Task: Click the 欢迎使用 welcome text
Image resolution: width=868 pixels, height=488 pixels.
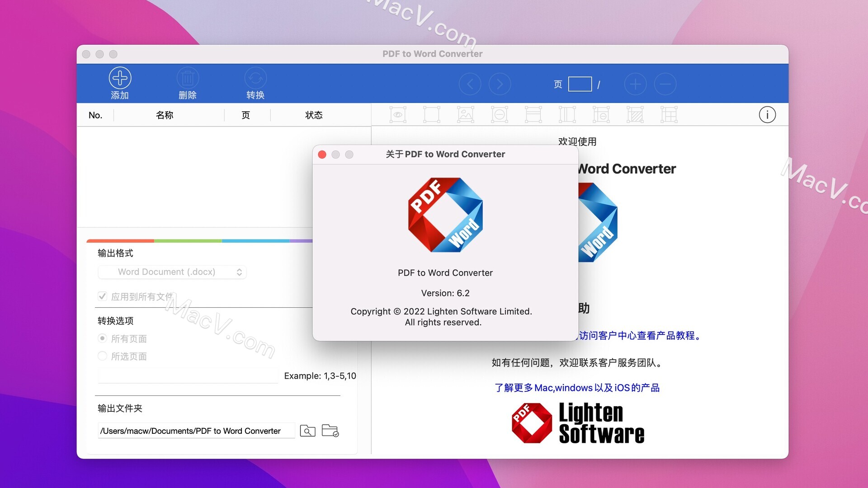Action: 577,141
